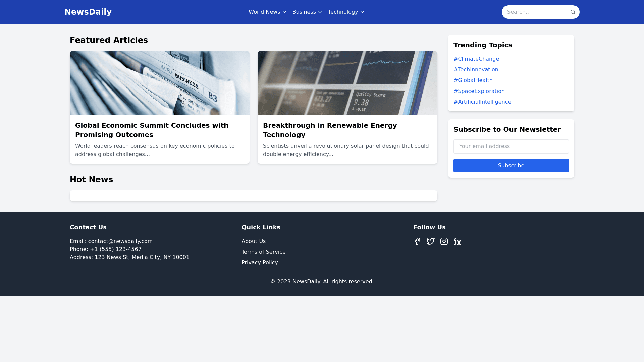This screenshot has height=362, width=644.
Task: Open the newspaper article thumbnail image
Action: 160,83
